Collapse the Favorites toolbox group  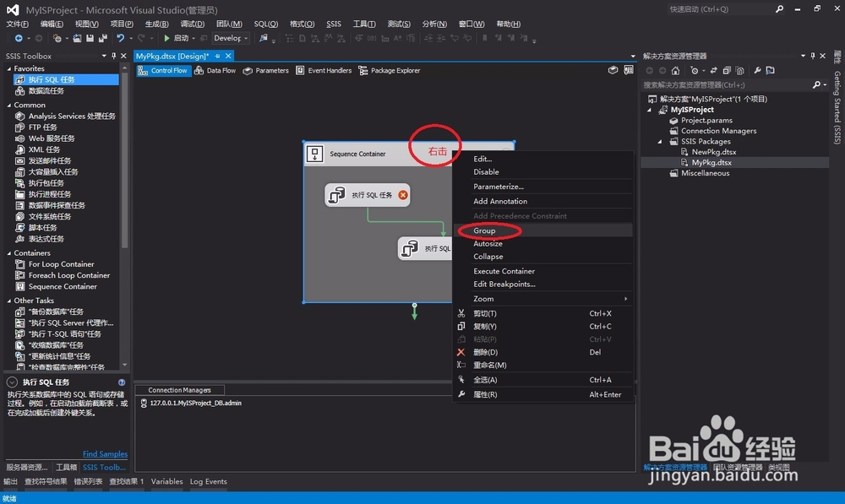tap(9, 69)
